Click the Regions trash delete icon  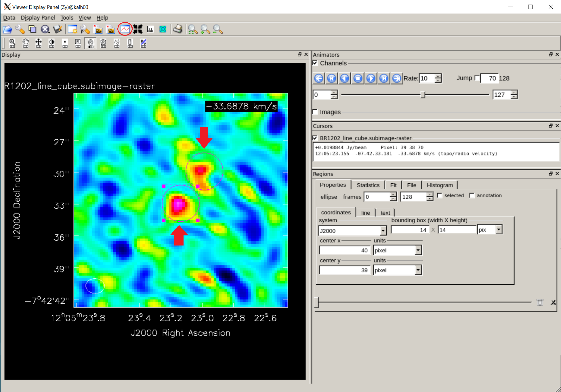[x=540, y=302]
